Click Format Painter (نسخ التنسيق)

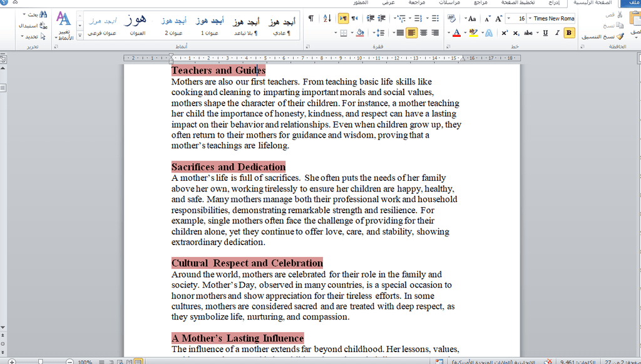pyautogui.click(x=603, y=37)
